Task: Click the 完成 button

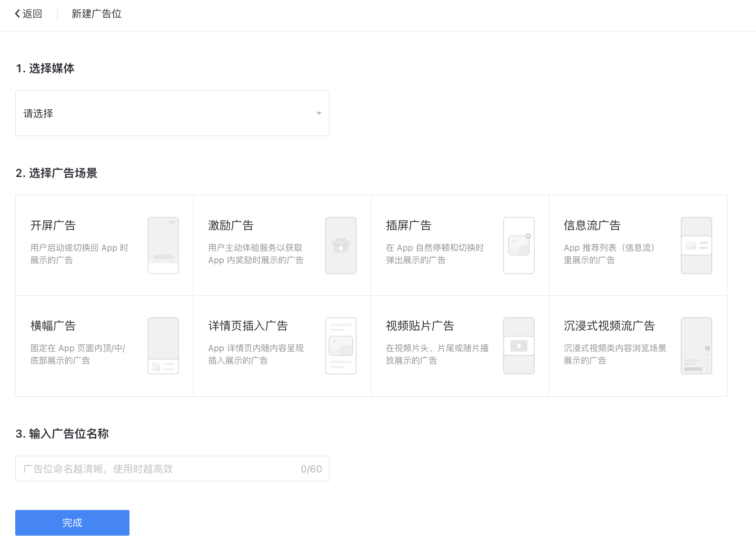Action: coord(72,523)
